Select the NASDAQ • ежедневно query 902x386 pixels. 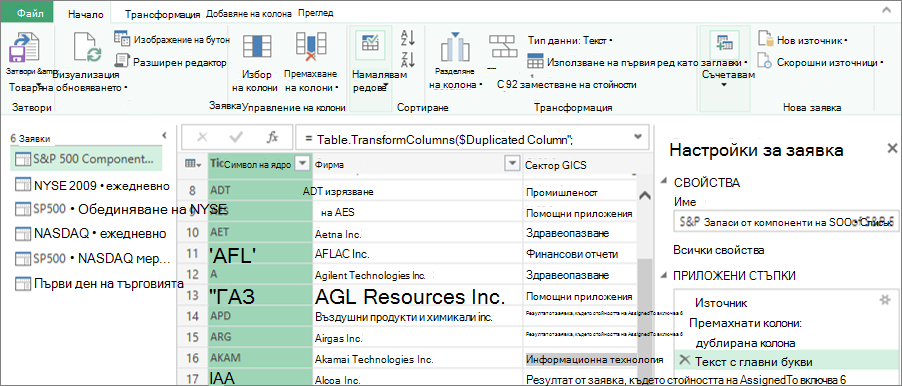(x=91, y=234)
